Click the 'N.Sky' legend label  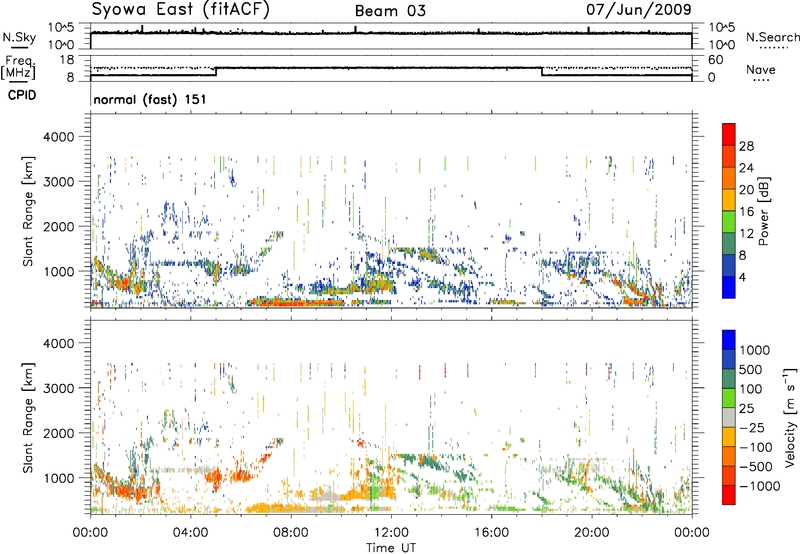click(19, 37)
